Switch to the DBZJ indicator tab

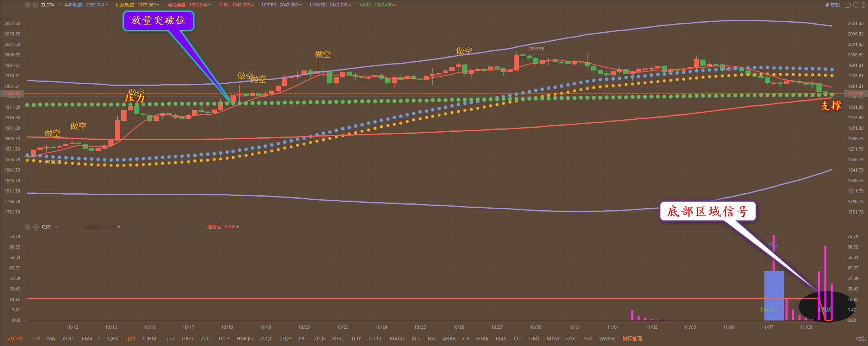[x=188, y=339]
